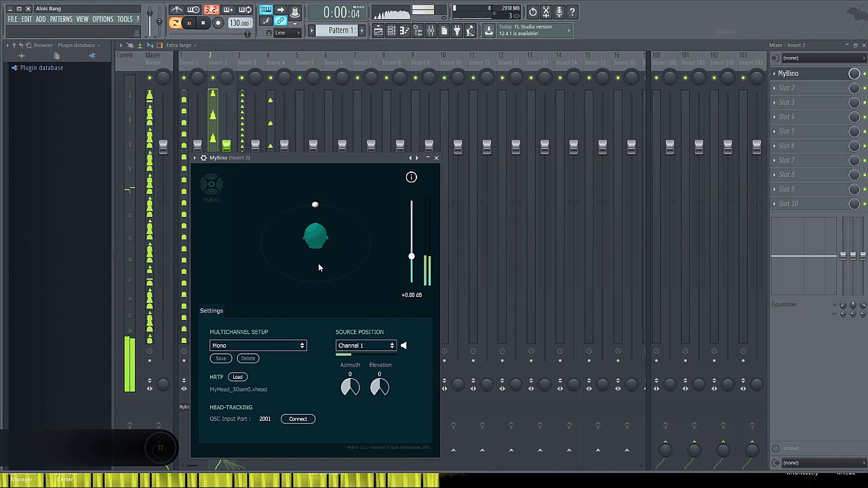This screenshot has height=488, width=868.
Task: Click the record button in transport
Action: click(218, 23)
